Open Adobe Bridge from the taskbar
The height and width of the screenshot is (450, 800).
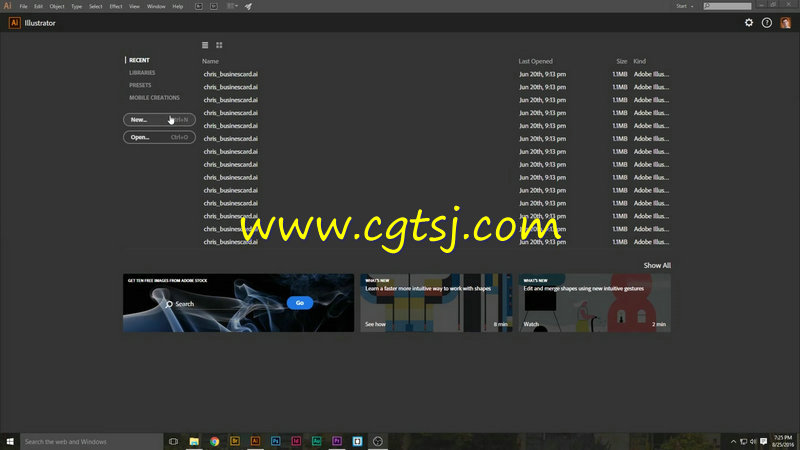point(235,441)
